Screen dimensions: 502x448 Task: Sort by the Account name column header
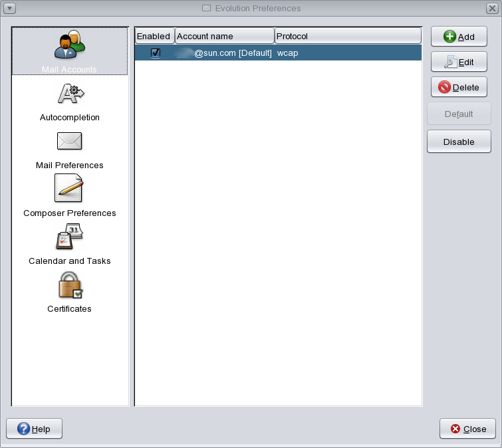(x=225, y=36)
